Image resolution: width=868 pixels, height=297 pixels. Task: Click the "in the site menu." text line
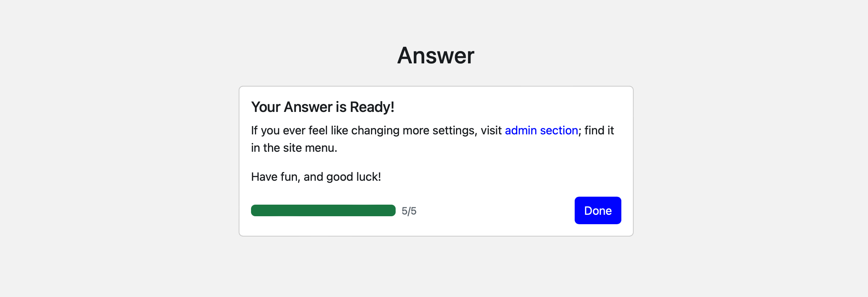(x=294, y=148)
